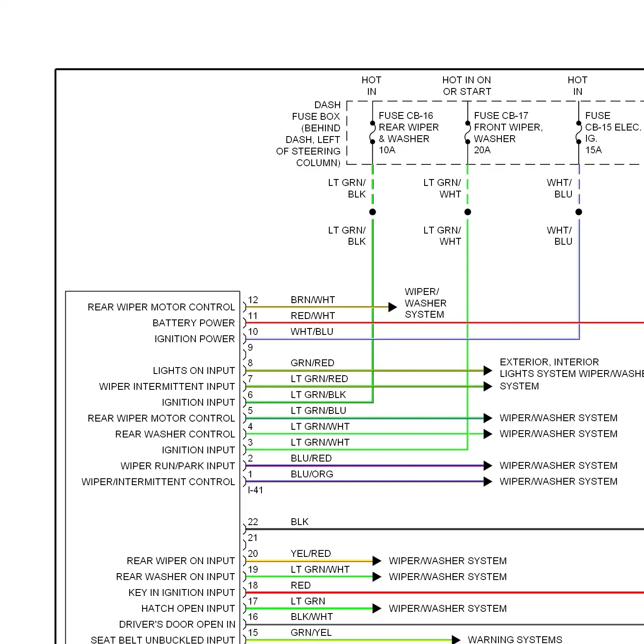
Task: Click the BLK/WHT wire label at pin 16
Action: pyautogui.click(x=311, y=617)
